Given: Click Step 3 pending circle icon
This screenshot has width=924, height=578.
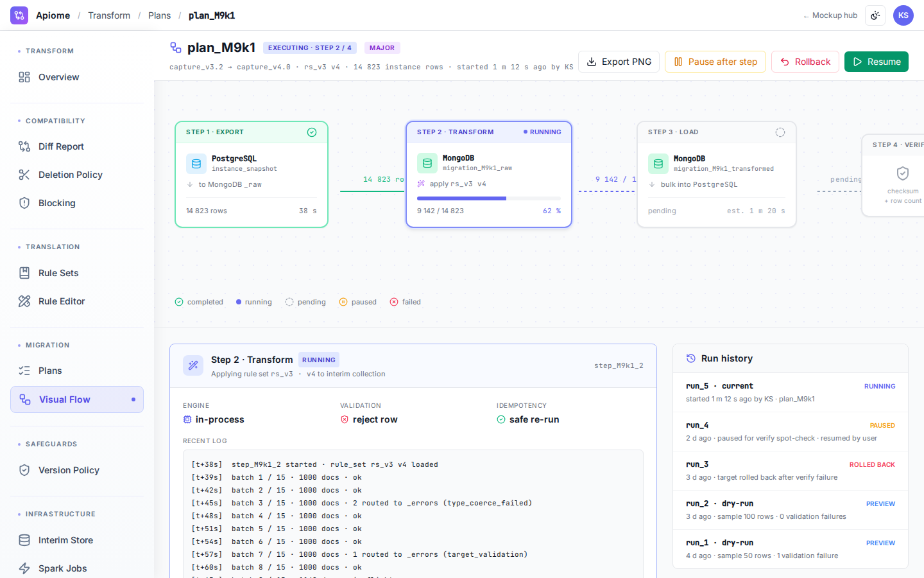Looking at the screenshot, I should click(x=780, y=132).
